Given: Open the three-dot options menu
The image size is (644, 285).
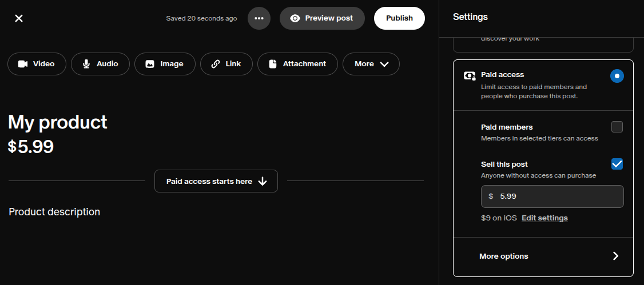Looking at the screenshot, I should [x=259, y=18].
